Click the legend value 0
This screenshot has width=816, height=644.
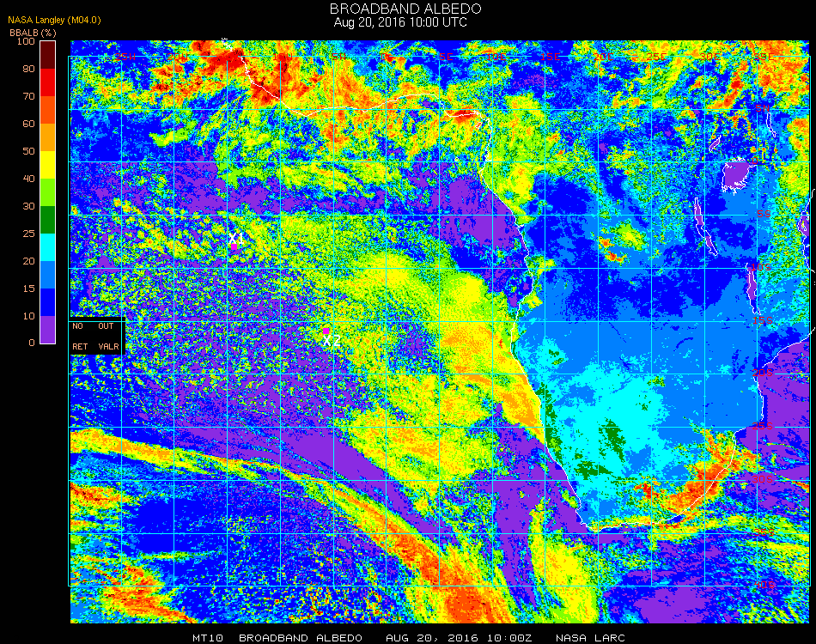coord(32,343)
